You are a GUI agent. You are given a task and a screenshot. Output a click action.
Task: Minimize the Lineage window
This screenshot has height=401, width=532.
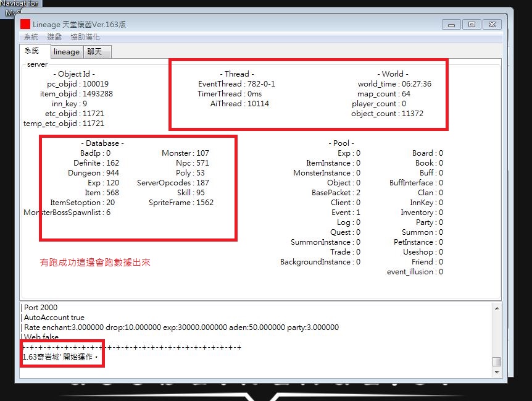pos(451,25)
